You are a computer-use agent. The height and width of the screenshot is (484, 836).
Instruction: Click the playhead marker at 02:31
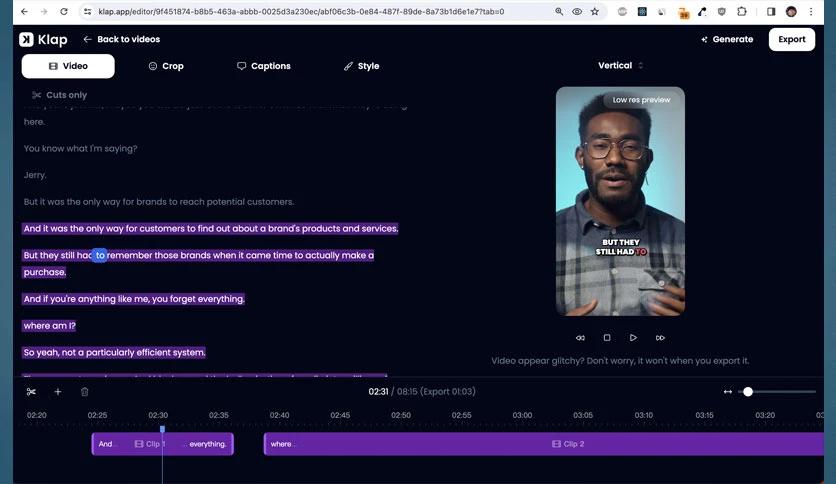tap(163, 429)
